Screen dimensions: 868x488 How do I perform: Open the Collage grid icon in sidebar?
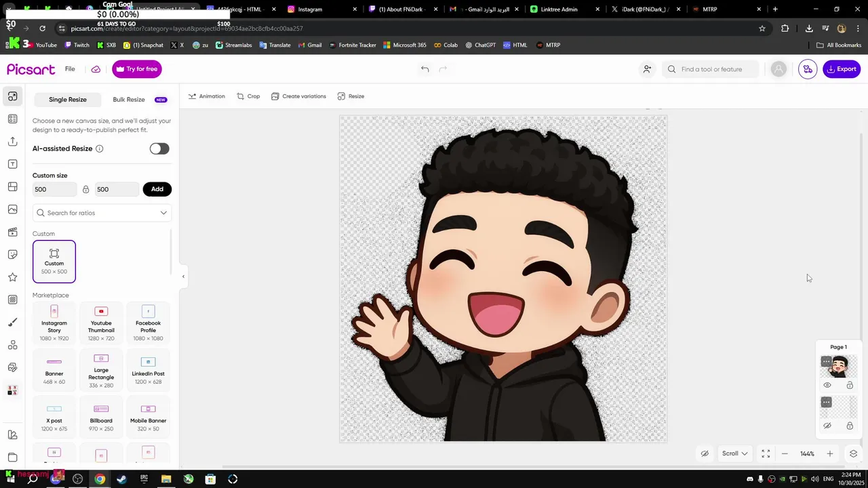pos(12,187)
